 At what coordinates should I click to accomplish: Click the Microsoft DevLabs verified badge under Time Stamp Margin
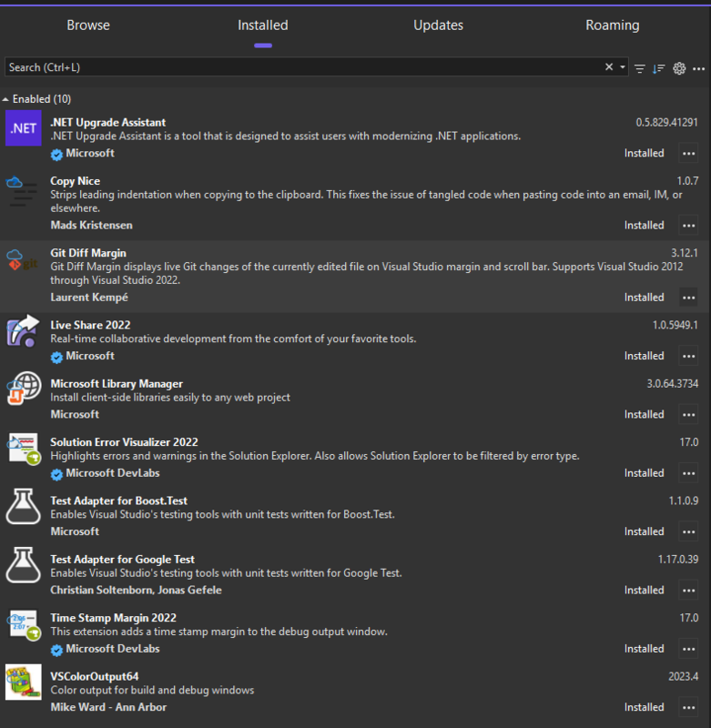[56, 650]
